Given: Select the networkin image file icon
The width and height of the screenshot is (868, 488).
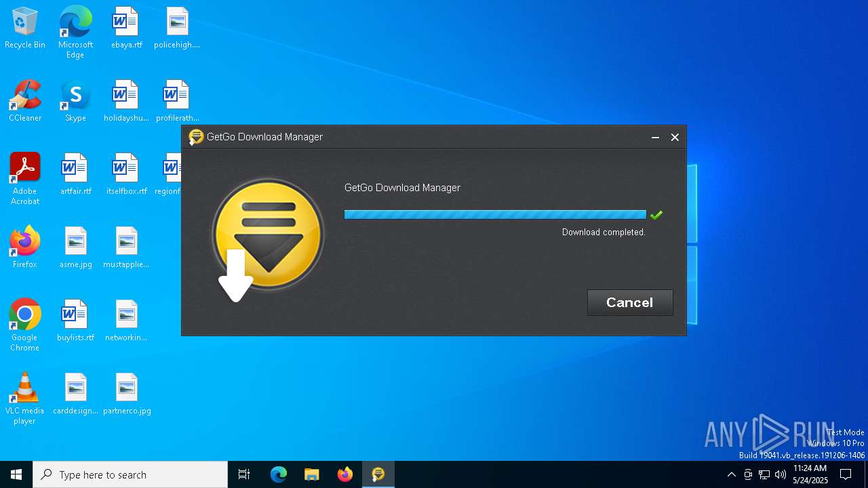Looking at the screenshot, I should pyautogui.click(x=127, y=321).
